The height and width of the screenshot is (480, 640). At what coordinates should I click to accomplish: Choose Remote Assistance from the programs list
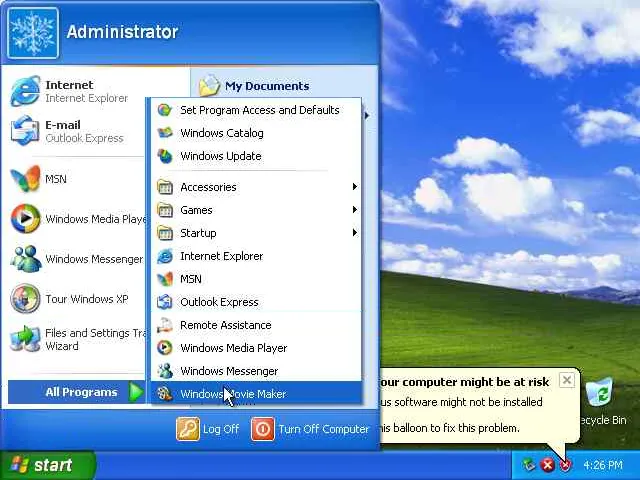pyautogui.click(x=256, y=325)
